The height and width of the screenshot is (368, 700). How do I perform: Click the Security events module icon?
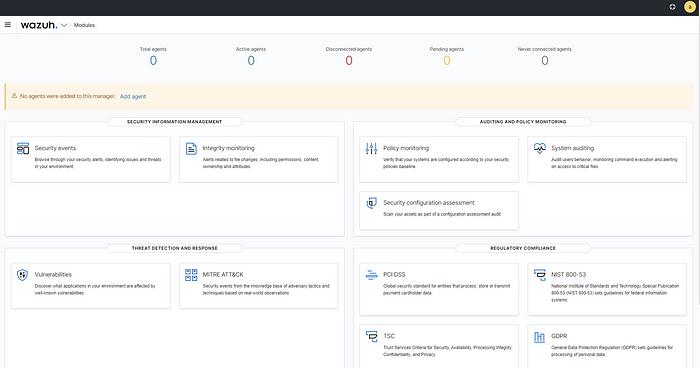click(x=23, y=148)
